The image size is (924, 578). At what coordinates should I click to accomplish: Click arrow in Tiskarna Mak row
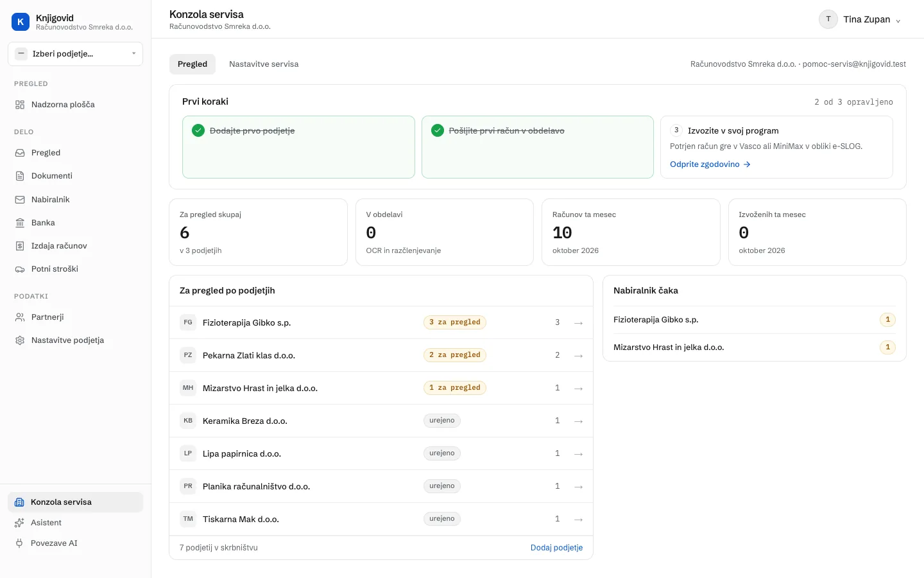pos(578,520)
